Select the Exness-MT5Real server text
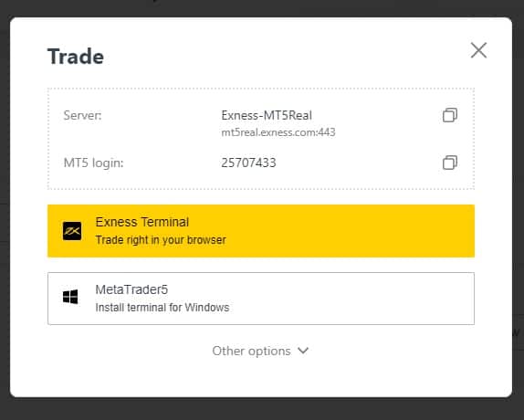524x420 pixels. 267,115
